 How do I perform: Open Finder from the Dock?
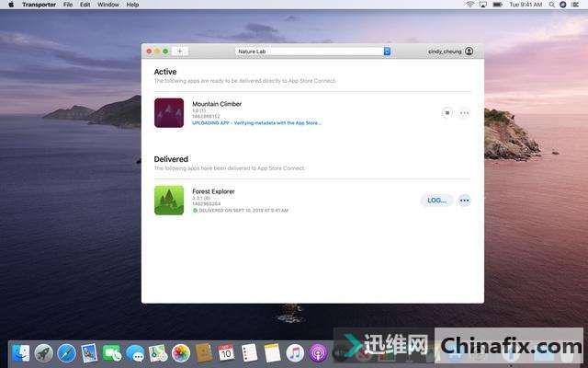[x=20, y=353]
